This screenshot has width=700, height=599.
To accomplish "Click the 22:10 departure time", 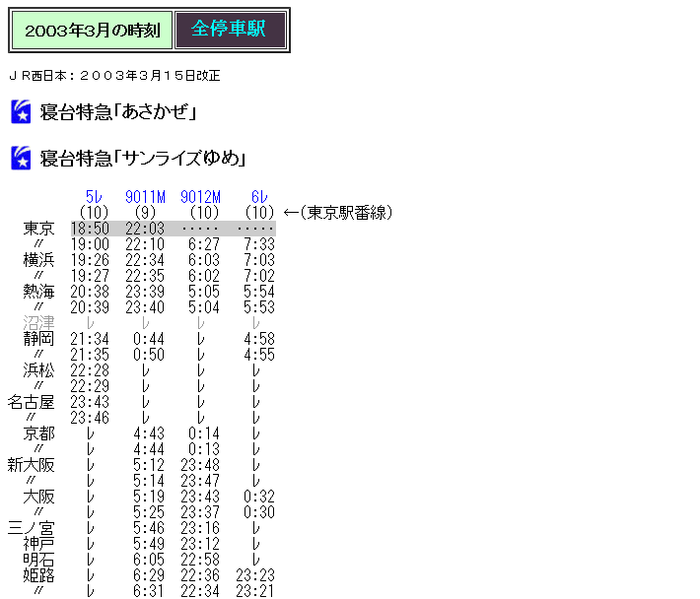I will tap(145, 244).
